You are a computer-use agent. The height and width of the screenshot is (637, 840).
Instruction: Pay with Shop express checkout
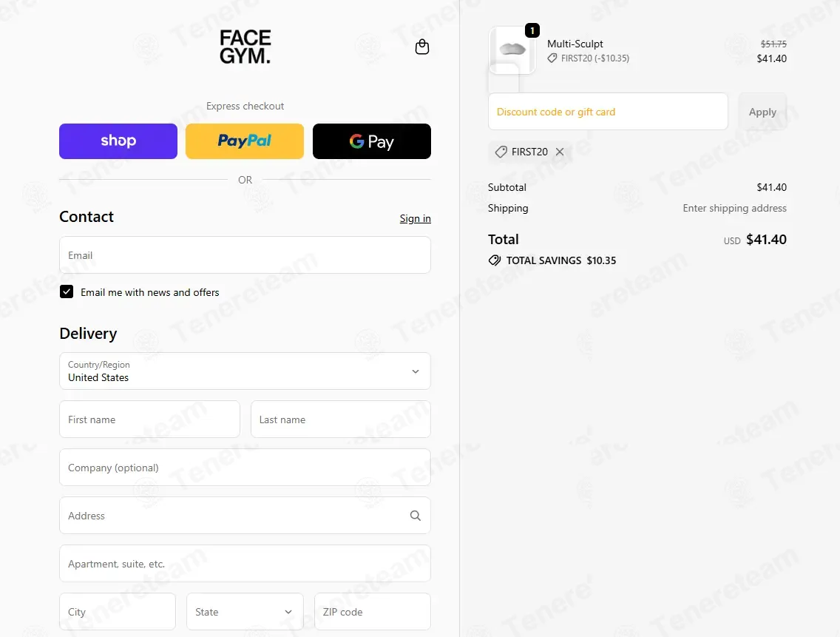(x=118, y=141)
